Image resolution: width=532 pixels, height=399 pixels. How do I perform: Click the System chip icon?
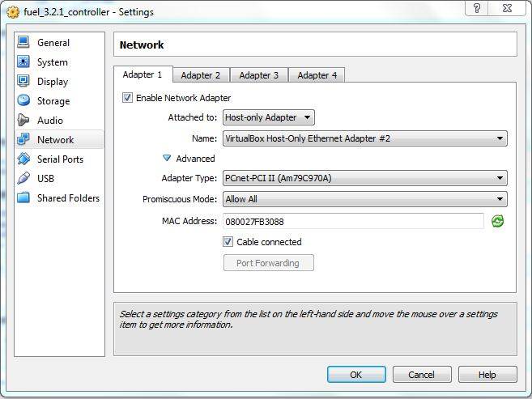[23, 62]
